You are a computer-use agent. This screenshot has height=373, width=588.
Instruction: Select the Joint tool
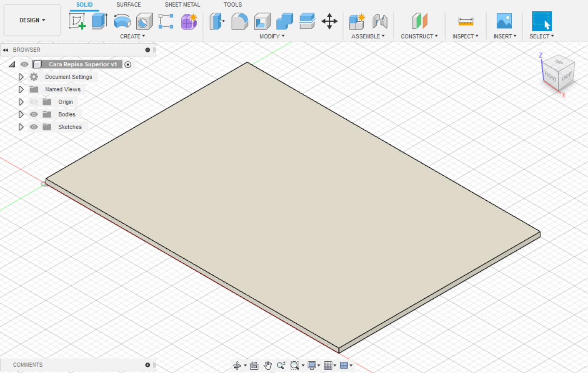[x=380, y=21]
